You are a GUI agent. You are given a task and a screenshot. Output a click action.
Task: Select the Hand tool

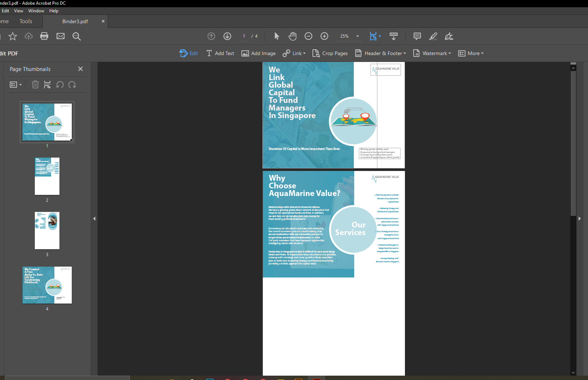click(293, 36)
